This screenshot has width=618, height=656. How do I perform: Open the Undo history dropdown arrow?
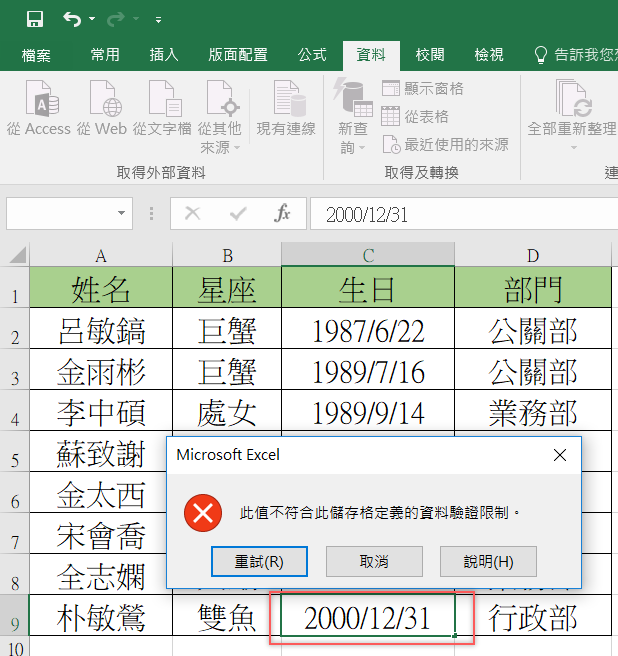pyautogui.click(x=92, y=19)
